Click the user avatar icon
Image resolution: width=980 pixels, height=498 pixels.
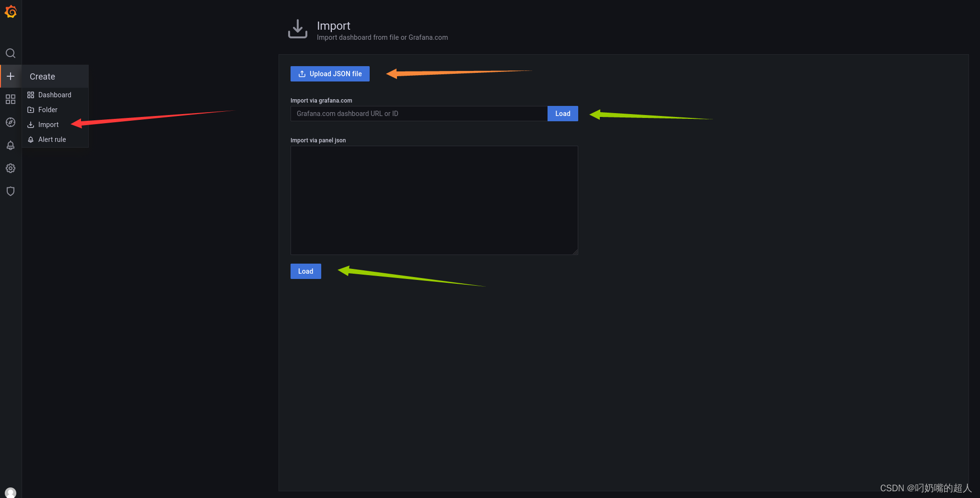tap(11, 492)
